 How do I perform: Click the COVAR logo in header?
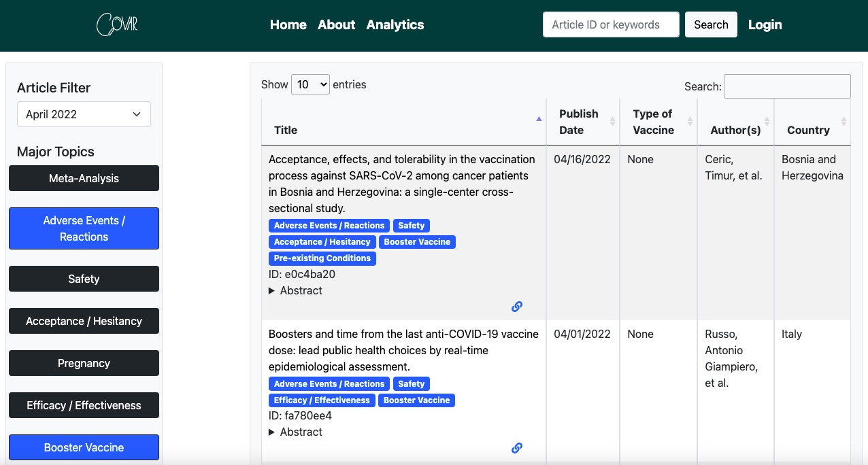pos(117,24)
